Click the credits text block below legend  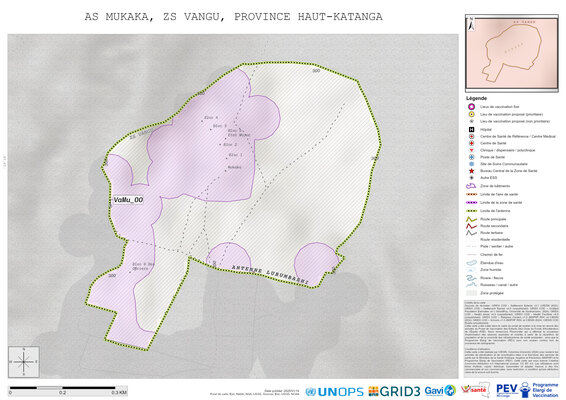tap(511, 339)
